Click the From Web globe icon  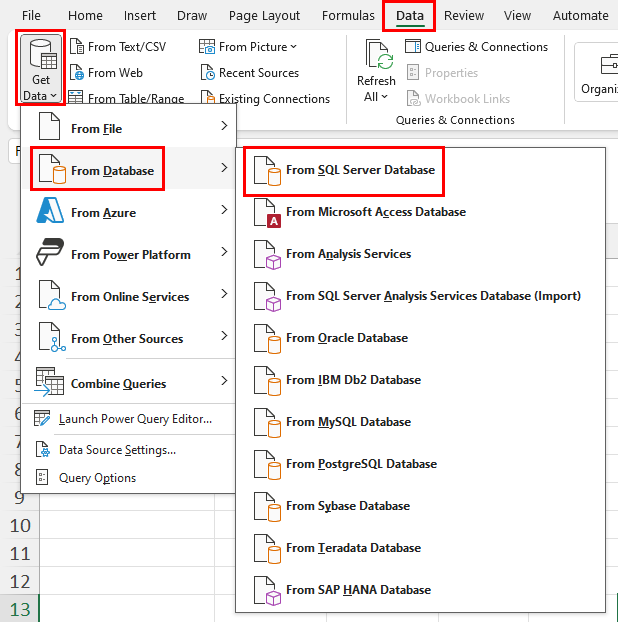point(77,73)
